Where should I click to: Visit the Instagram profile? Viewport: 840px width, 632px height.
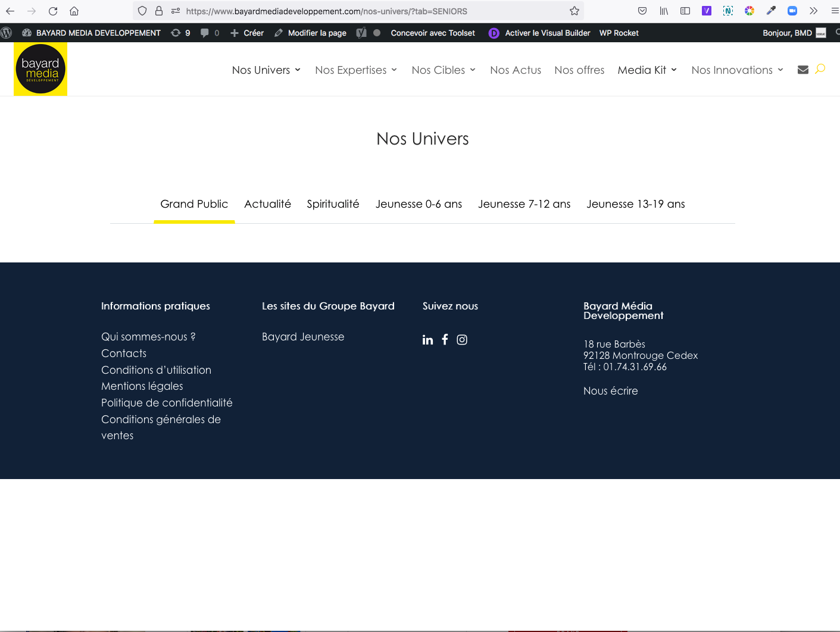(x=462, y=340)
